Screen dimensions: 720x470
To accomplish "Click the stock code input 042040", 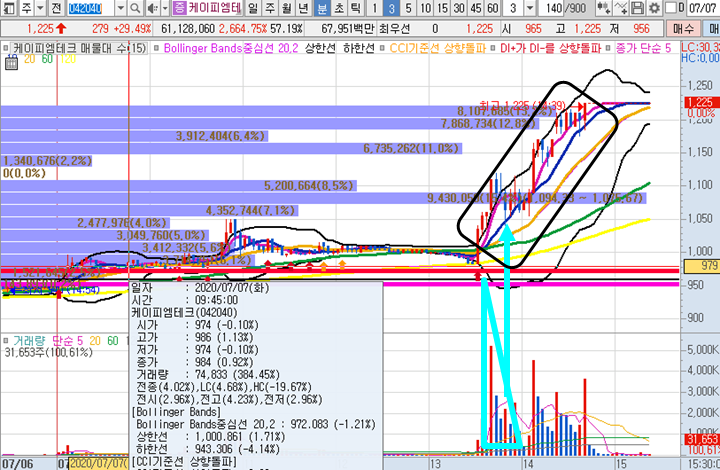I will pyautogui.click(x=90, y=8).
